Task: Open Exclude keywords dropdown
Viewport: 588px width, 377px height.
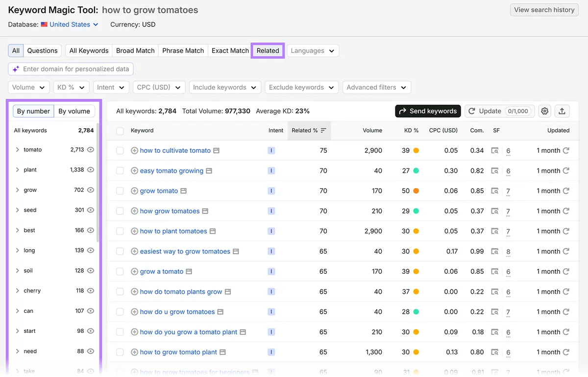Action: (x=302, y=87)
